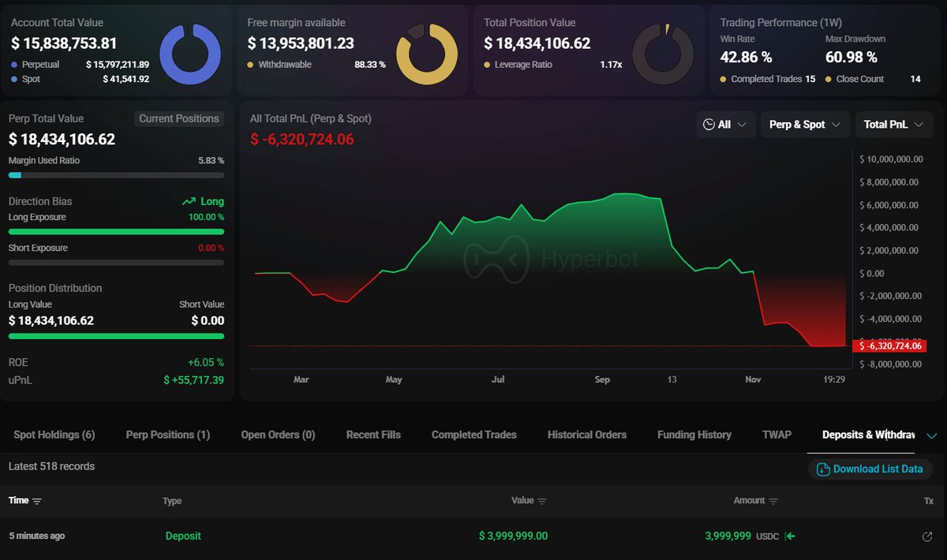This screenshot has height=560, width=947.
Task: Open the deposit transaction link icon
Action: click(927, 537)
